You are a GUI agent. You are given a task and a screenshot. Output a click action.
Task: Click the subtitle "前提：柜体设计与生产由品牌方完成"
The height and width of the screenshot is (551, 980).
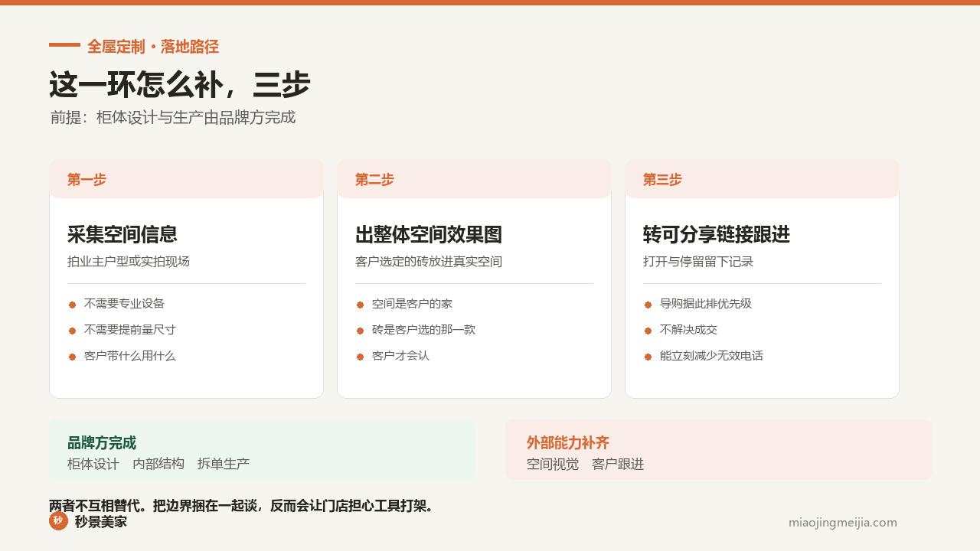point(173,117)
